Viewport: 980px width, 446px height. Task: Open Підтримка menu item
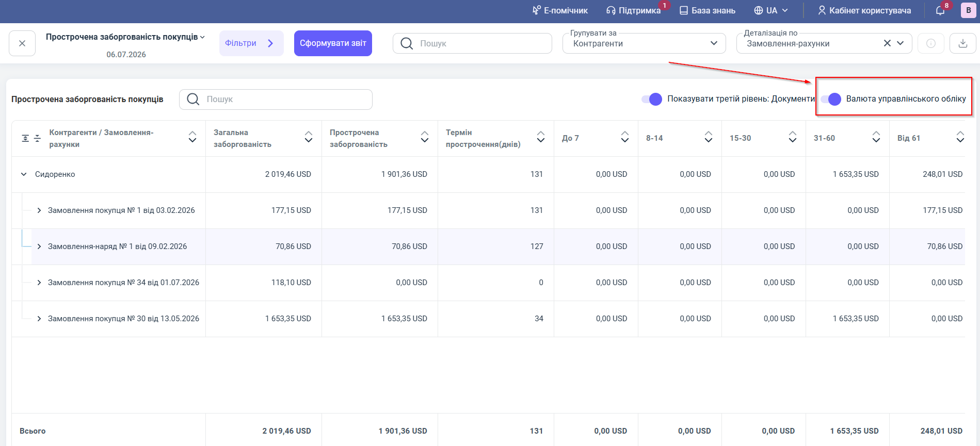click(633, 10)
